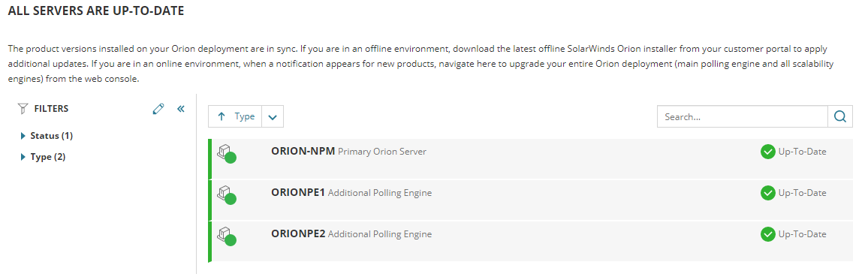The height and width of the screenshot is (280, 868).
Task: Click the filter funnel icon
Action: click(23, 109)
